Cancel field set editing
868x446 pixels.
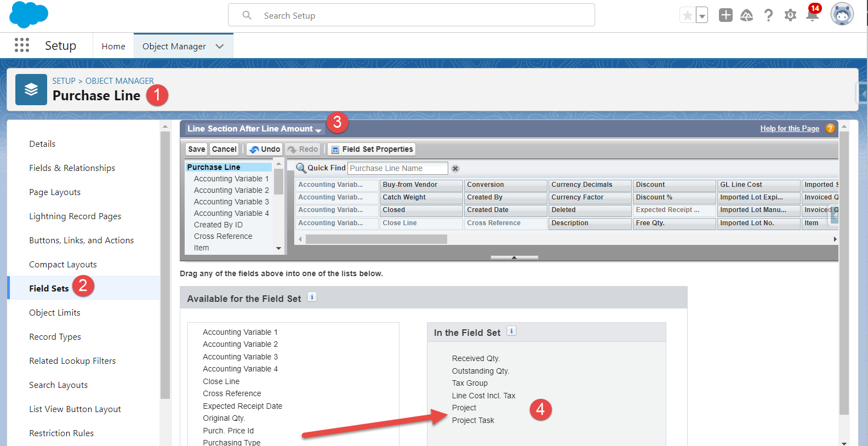[x=224, y=149]
